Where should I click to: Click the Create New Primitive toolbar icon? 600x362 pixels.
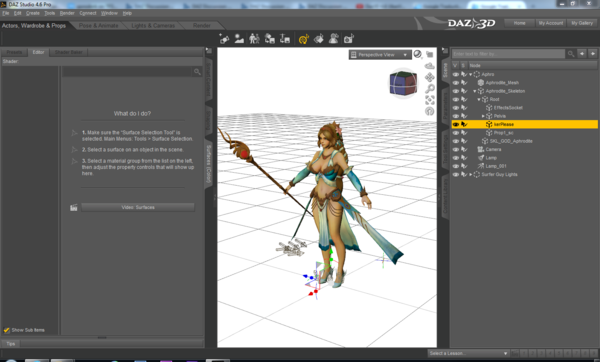click(x=224, y=39)
